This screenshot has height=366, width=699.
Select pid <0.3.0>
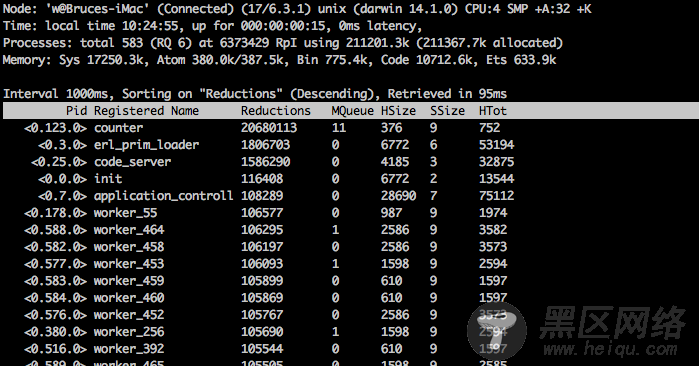62,145
